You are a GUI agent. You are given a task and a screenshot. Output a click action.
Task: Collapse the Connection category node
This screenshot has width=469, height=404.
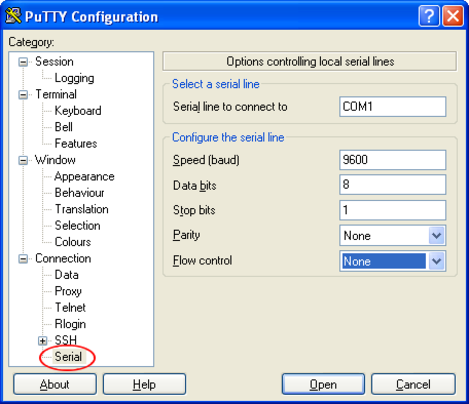click(23, 259)
